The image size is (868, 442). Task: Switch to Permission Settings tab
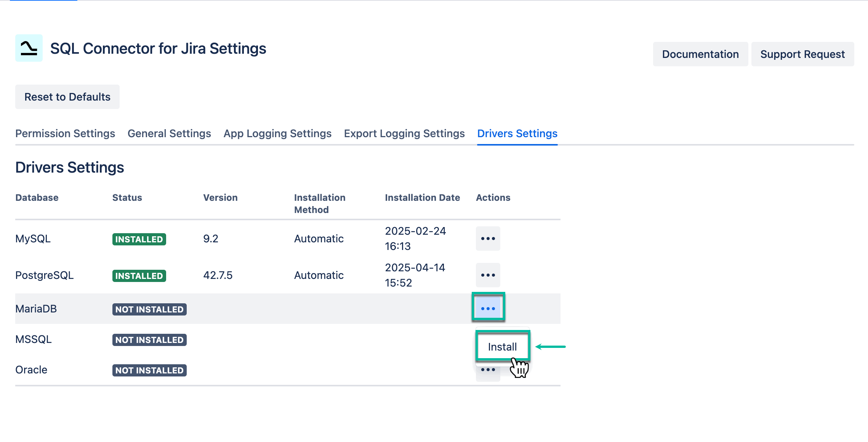coord(65,133)
